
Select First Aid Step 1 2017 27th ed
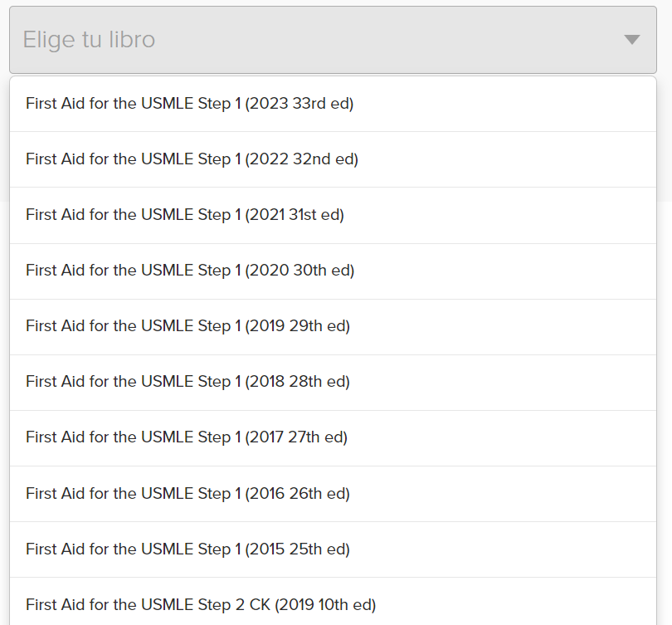pyautogui.click(x=187, y=437)
